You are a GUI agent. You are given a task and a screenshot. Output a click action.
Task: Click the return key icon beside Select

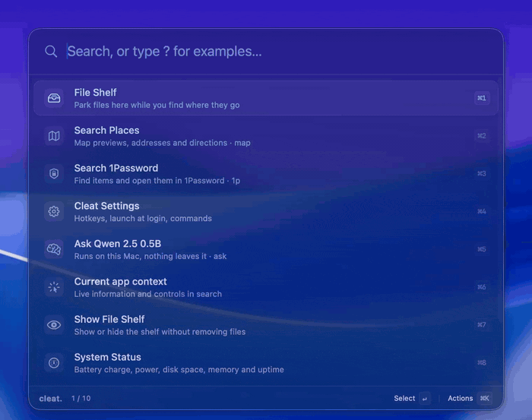click(x=425, y=399)
